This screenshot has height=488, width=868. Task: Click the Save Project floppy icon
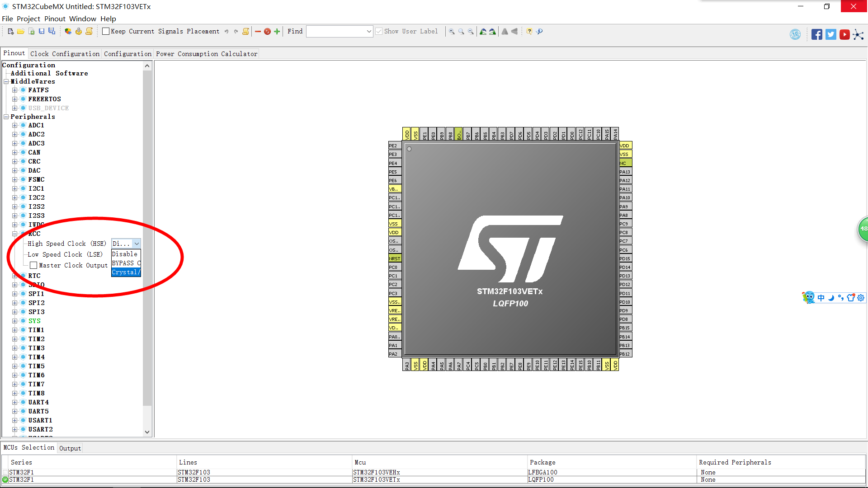pos(42,32)
